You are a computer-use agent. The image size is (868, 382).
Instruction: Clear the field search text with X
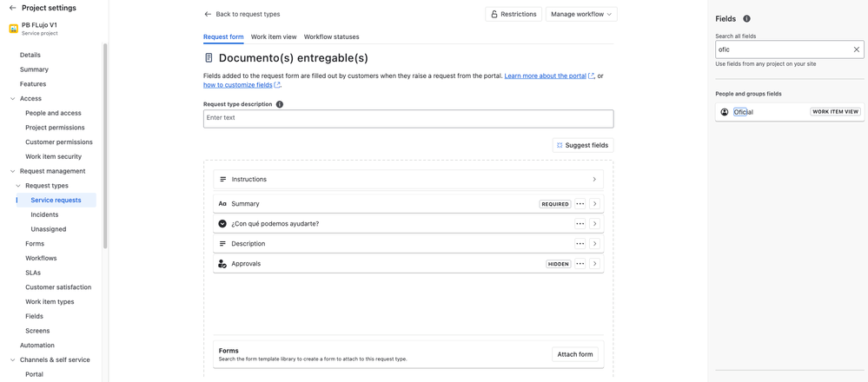pos(856,49)
